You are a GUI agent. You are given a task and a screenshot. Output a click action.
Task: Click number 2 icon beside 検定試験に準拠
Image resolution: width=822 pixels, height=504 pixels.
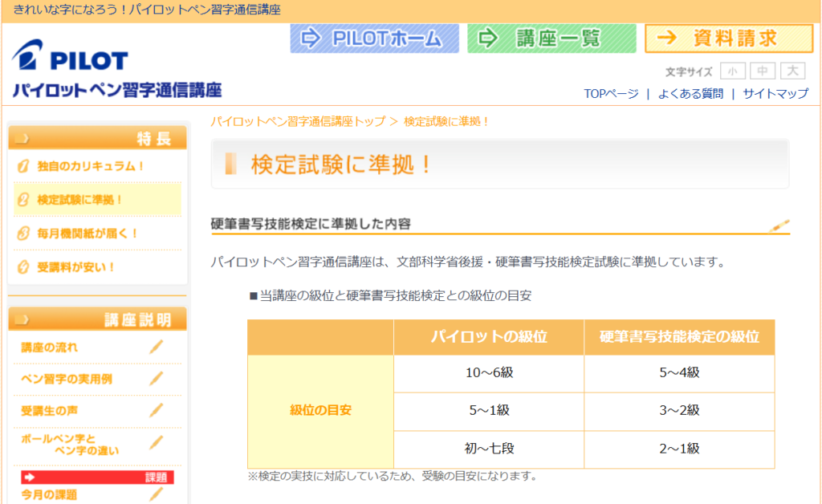click(23, 200)
